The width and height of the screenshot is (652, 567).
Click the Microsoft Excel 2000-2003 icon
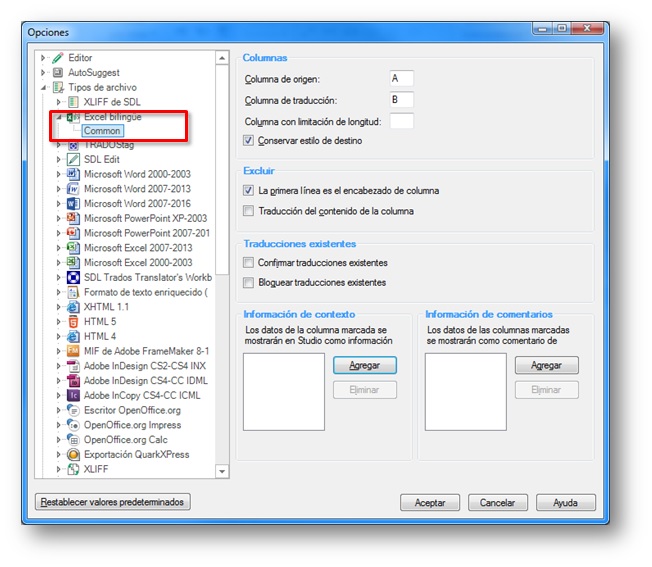[x=73, y=262]
